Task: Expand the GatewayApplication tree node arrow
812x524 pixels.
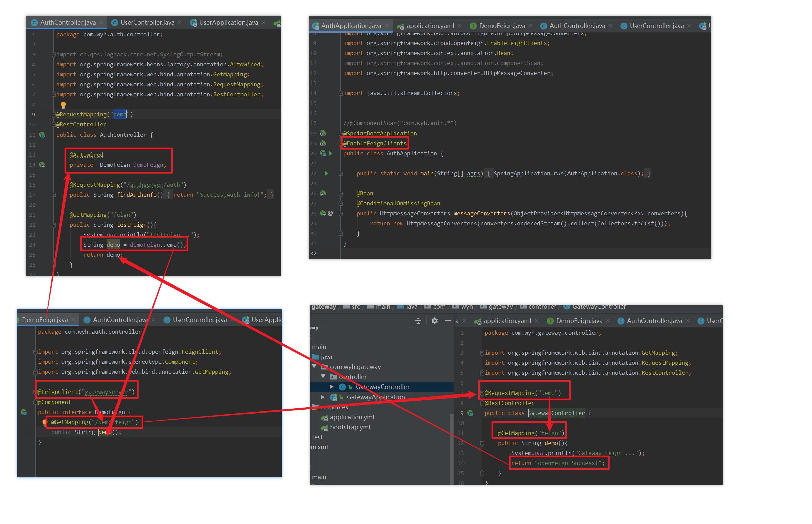Action: pos(322,397)
